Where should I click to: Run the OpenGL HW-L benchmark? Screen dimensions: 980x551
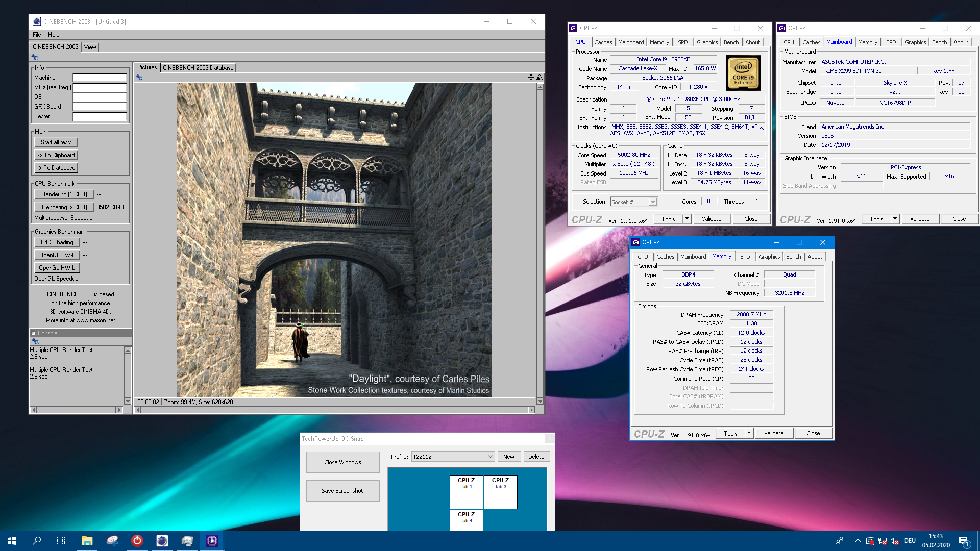click(57, 268)
